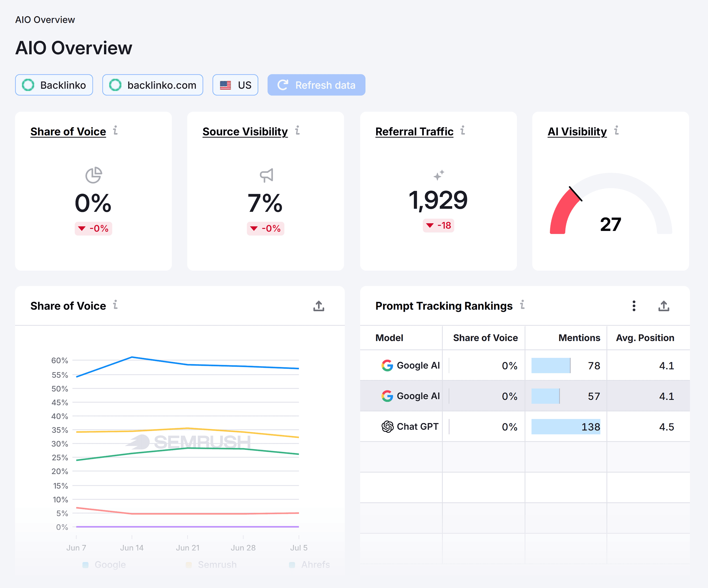Screen dimensions: 708x588
Task: Click the Avg. Position column header
Action: click(645, 338)
